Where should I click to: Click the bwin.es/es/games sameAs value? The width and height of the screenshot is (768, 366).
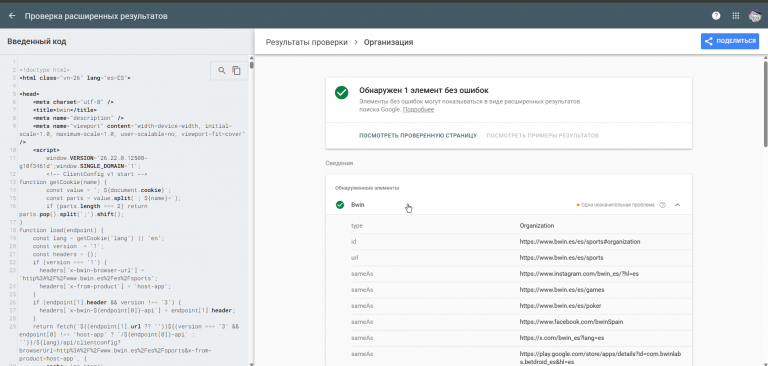[x=562, y=290]
